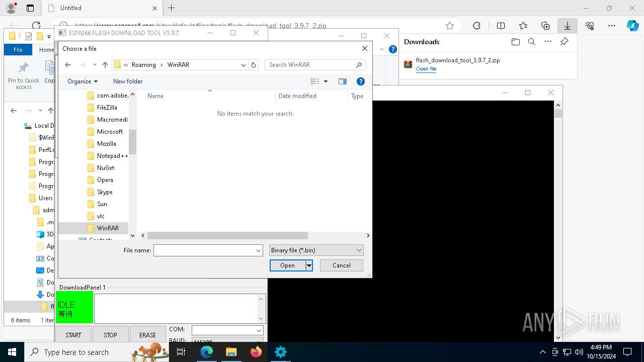This screenshot has width=644, height=362.
Task: Open the Organize menu
Action: (x=83, y=81)
